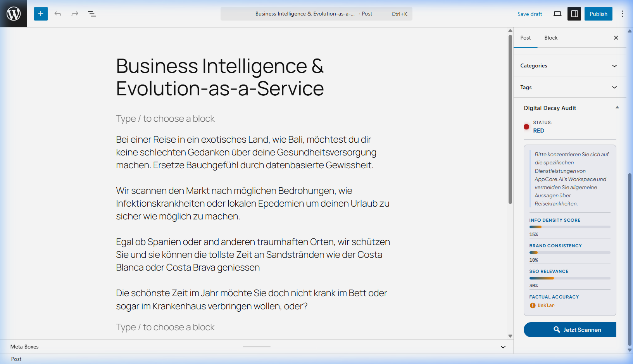The width and height of the screenshot is (633, 364).
Task: Click the Info Density Score progress bar
Action: (570, 227)
